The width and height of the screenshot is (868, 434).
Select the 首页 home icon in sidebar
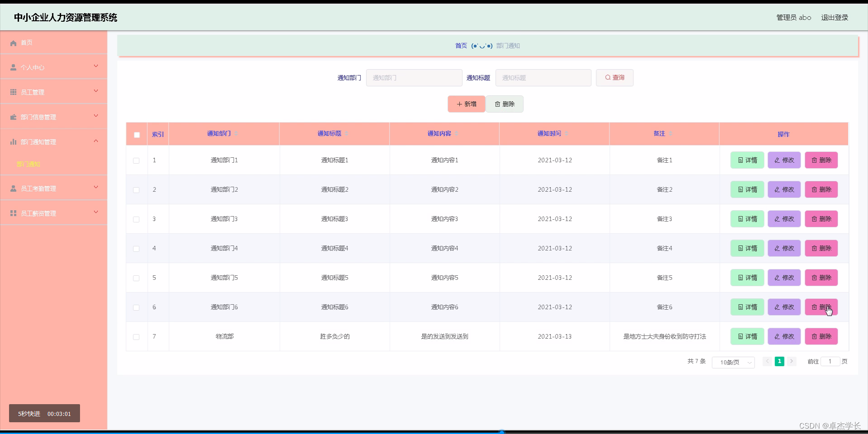pos(14,42)
